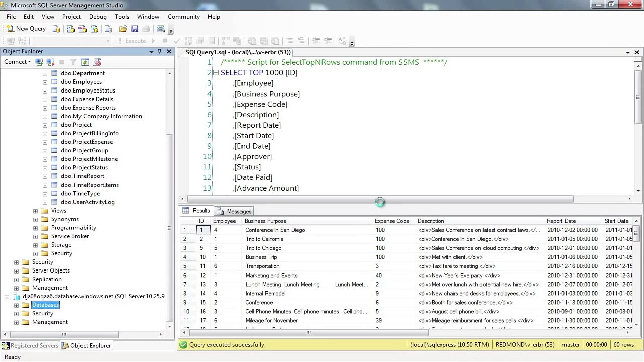Click the results grid horizontal scrollbar
Viewport: 644px width, 362px height.
pos(308,332)
